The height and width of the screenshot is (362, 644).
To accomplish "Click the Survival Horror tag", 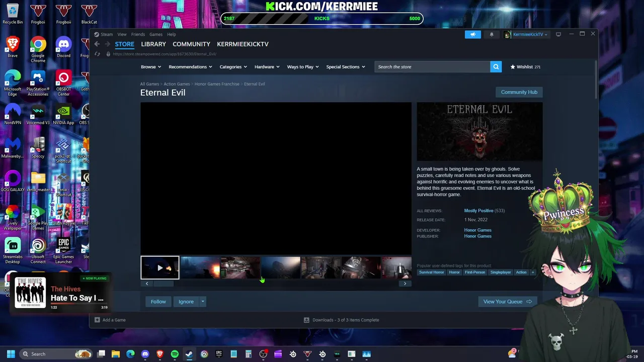I will (432, 273).
